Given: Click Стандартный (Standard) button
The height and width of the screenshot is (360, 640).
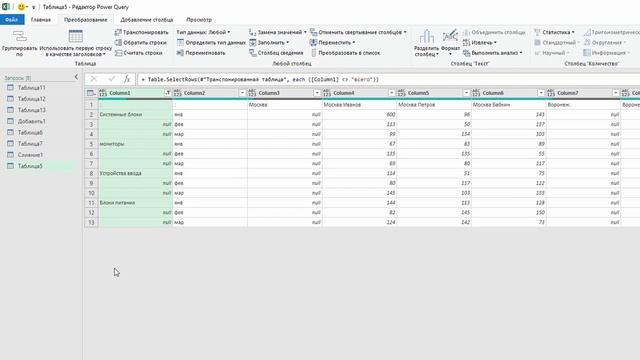Looking at the screenshot, I should (x=557, y=42).
